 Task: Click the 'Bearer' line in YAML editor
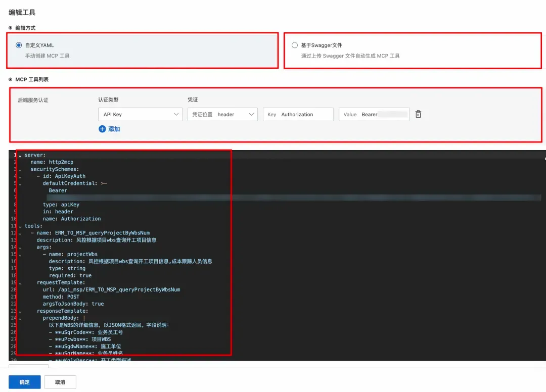point(58,190)
